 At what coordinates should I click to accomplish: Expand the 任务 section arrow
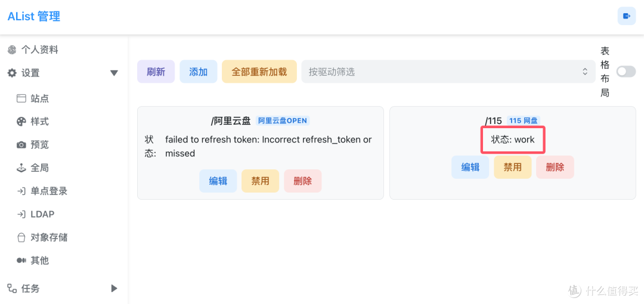pos(114,289)
